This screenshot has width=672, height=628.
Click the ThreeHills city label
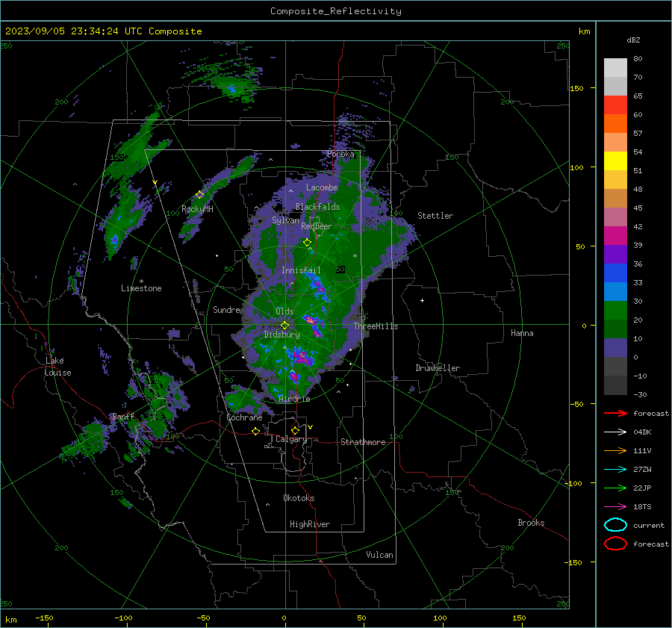click(x=376, y=326)
